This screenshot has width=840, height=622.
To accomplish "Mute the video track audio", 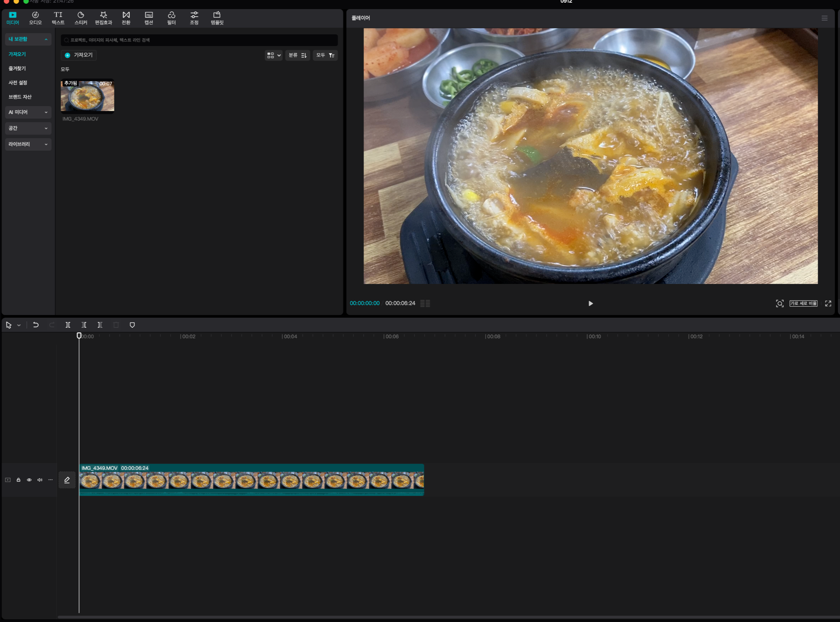I will (40, 480).
